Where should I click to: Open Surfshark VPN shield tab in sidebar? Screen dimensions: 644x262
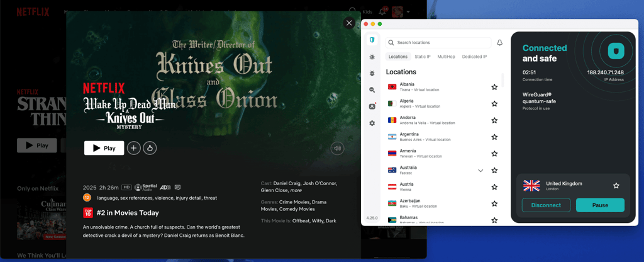pyautogui.click(x=372, y=40)
